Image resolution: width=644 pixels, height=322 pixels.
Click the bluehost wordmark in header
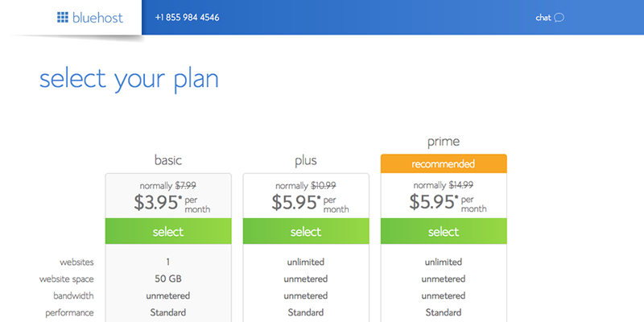pos(97,18)
